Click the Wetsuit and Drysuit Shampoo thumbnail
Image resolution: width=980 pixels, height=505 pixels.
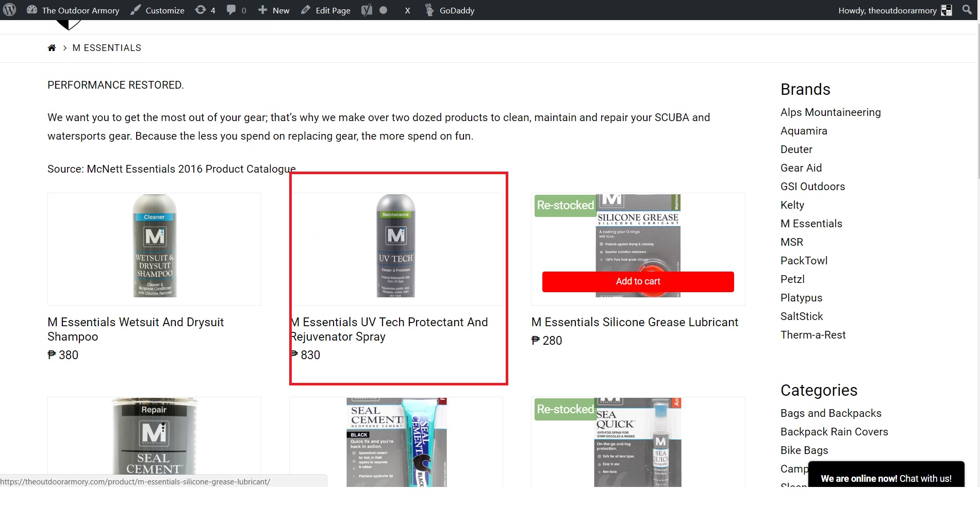[154, 246]
